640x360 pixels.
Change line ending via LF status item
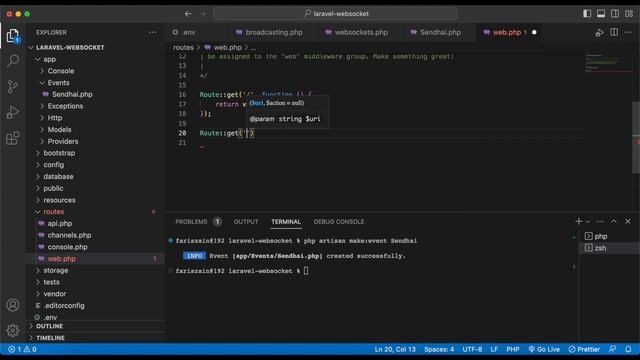(x=494, y=349)
